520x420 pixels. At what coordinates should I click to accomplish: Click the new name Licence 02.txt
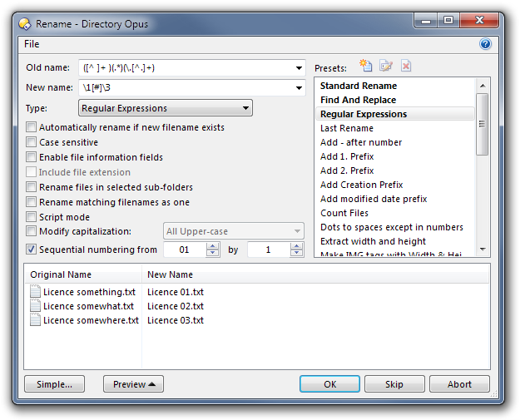[x=176, y=306]
